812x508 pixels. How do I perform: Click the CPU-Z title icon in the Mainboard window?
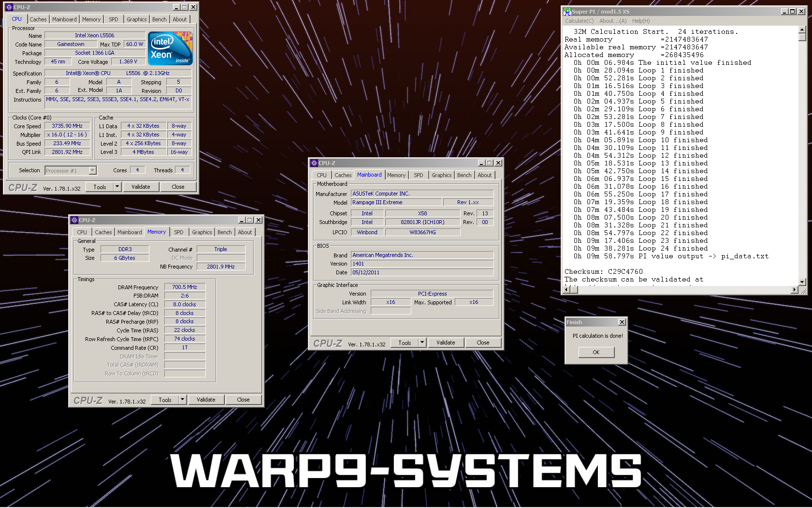(x=314, y=163)
